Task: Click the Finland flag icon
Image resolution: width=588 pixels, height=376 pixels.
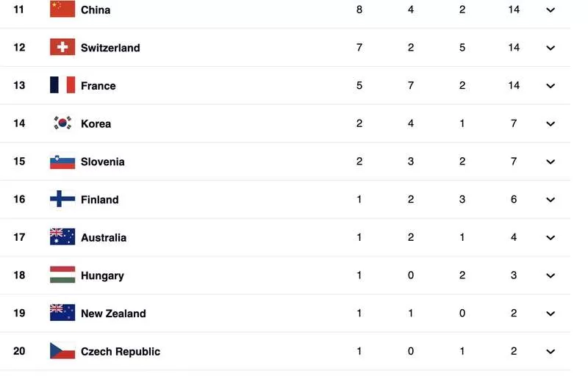Action: [62, 199]
